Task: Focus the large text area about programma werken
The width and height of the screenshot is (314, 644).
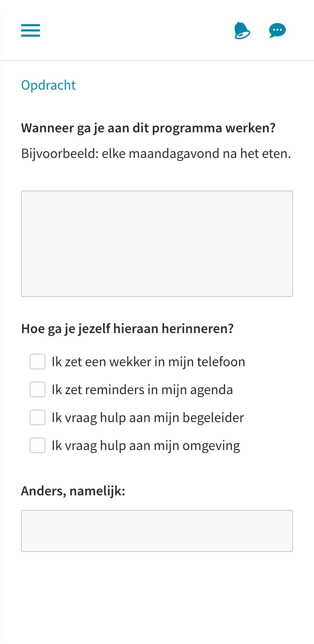Action: coord(157,244)
